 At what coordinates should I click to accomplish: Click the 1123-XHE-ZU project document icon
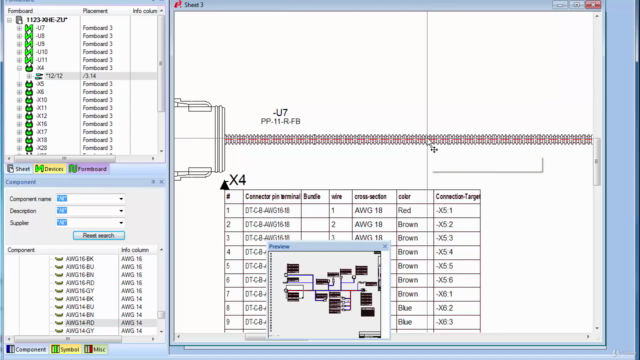click(19, 20)
